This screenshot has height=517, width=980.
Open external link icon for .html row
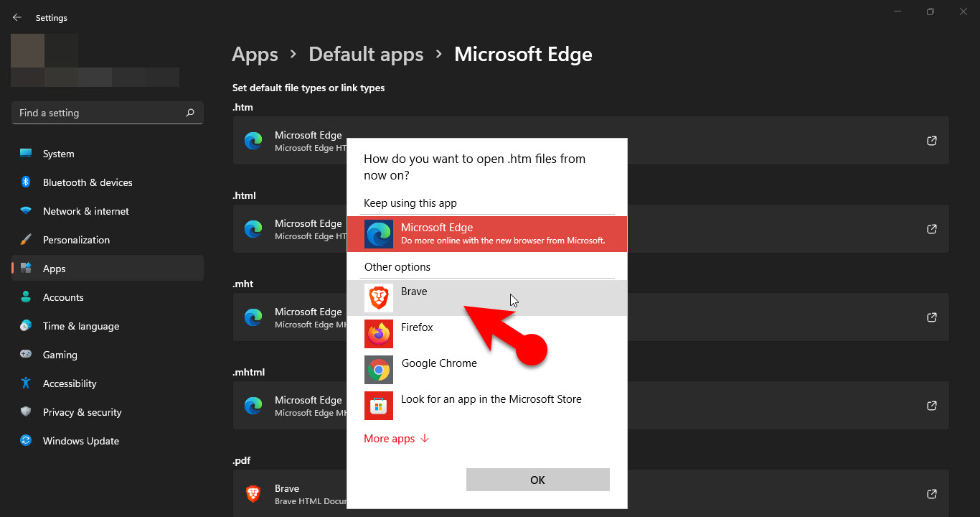[932, 229]
